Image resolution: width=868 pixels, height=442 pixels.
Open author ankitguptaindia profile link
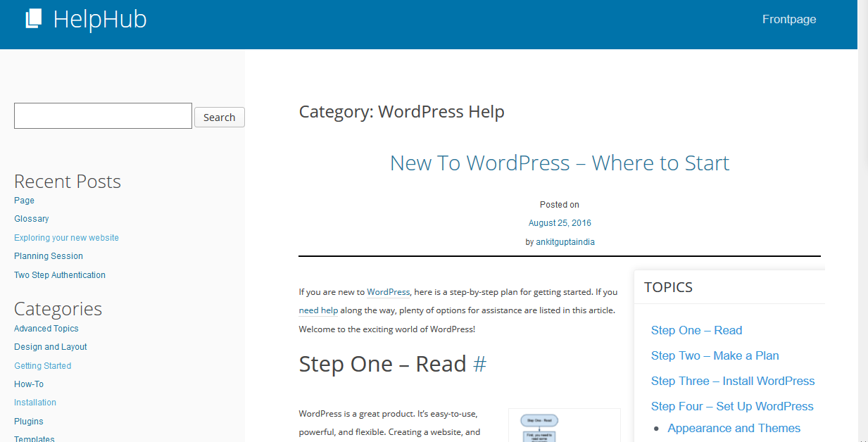(x=565, y=242)
